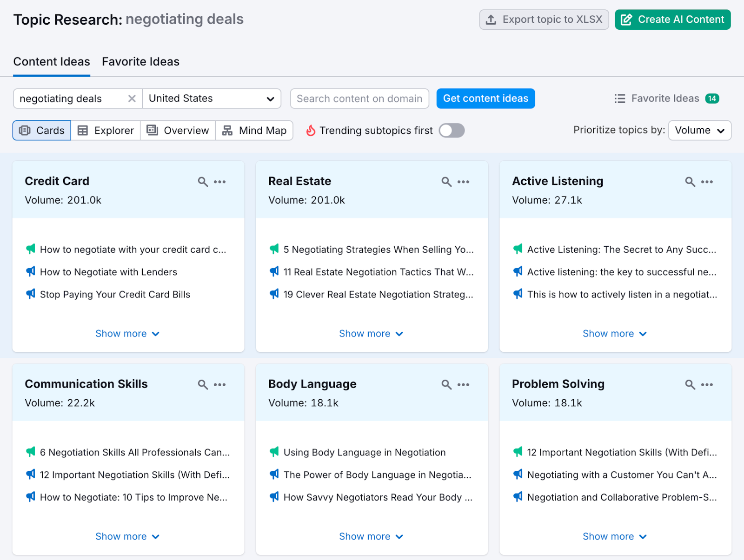
Task: Click the search icon on Credit Card card
Action: pos(203,182)
